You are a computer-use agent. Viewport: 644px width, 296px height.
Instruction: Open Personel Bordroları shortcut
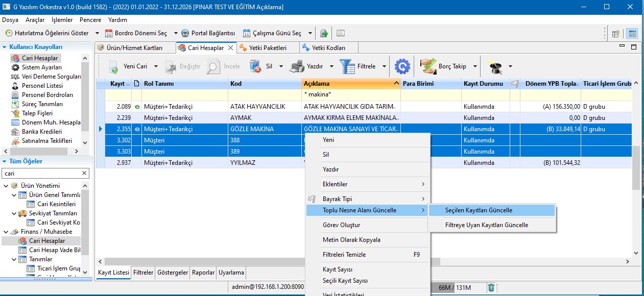[47, 95]
